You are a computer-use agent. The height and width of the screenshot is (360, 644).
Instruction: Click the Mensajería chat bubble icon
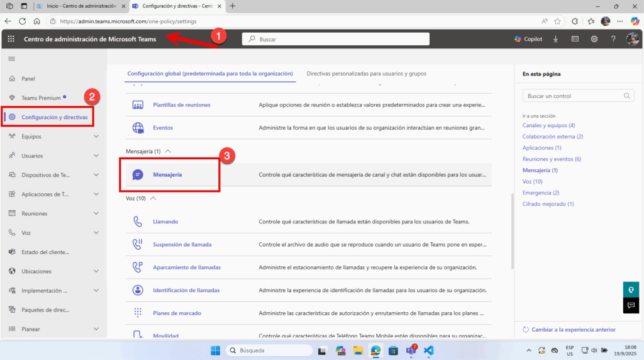point(138,174)
